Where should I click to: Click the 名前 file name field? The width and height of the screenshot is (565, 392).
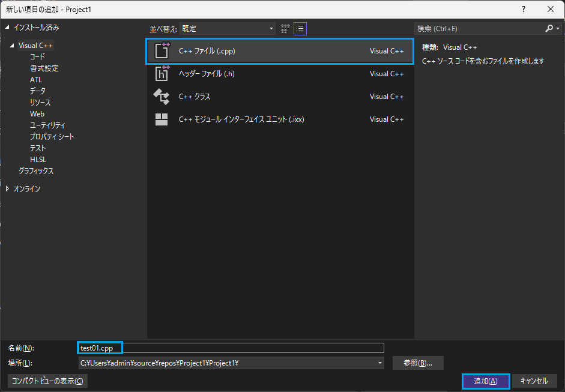(231, 348)
